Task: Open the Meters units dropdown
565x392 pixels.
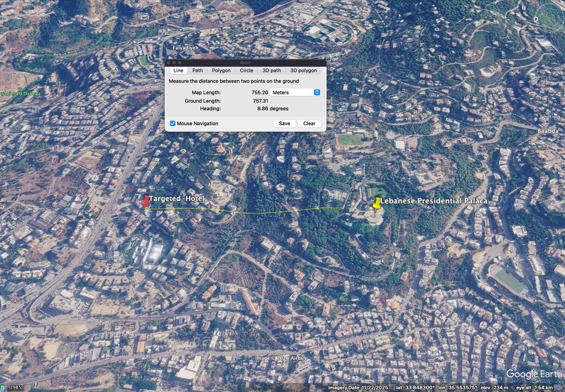Action: click(295, 92)
